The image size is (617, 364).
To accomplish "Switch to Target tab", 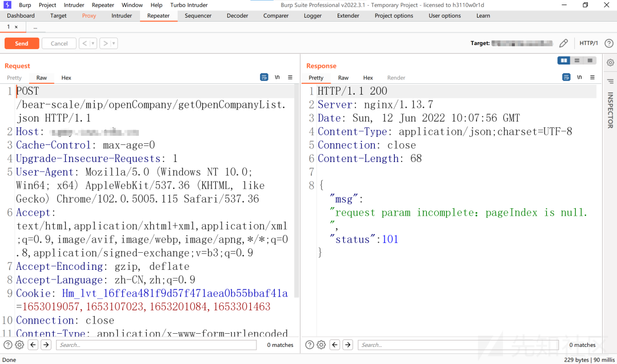I will tap(58, 16).
